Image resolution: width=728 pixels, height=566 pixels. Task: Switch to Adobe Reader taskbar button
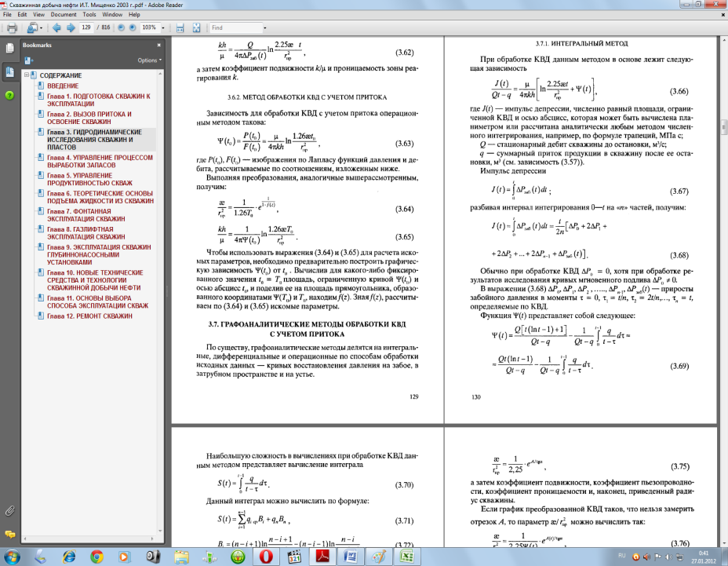[322, 557]
